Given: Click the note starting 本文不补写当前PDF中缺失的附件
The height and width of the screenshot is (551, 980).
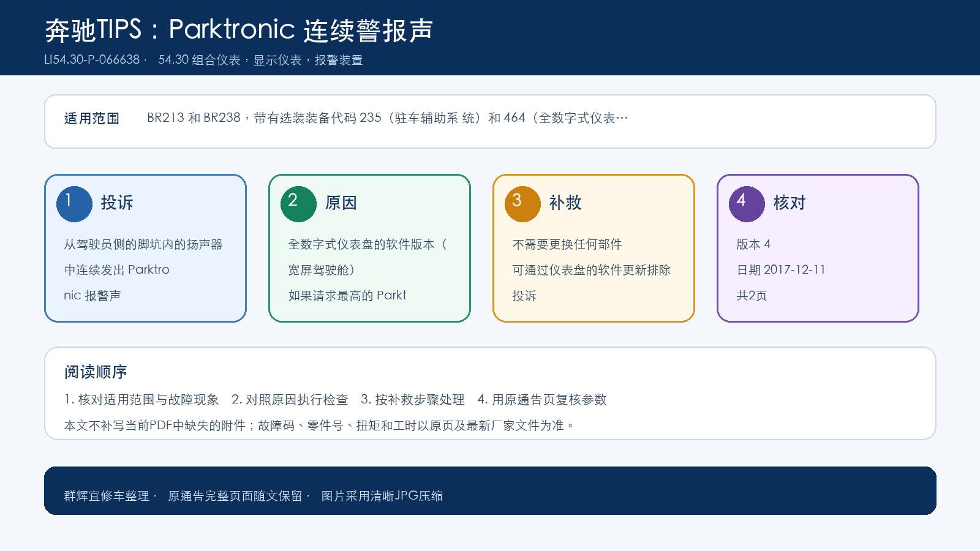Looking at the screenshot, I should (320, 425).
